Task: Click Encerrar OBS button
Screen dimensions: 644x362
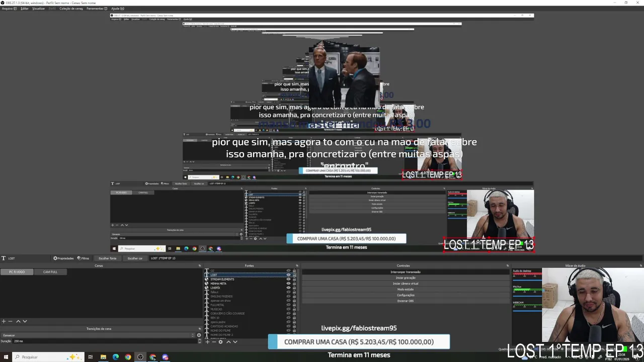Action: [x=406, y=301]
